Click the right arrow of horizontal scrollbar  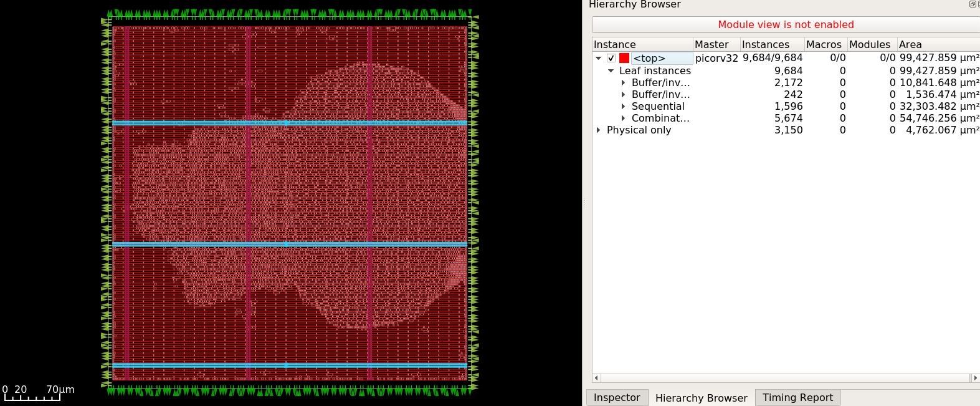[x=975, y=378]
